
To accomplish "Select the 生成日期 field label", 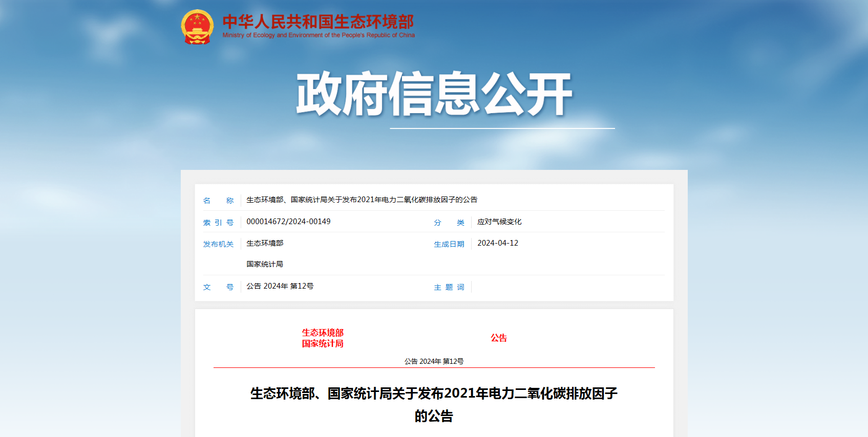I will [449, 244].
